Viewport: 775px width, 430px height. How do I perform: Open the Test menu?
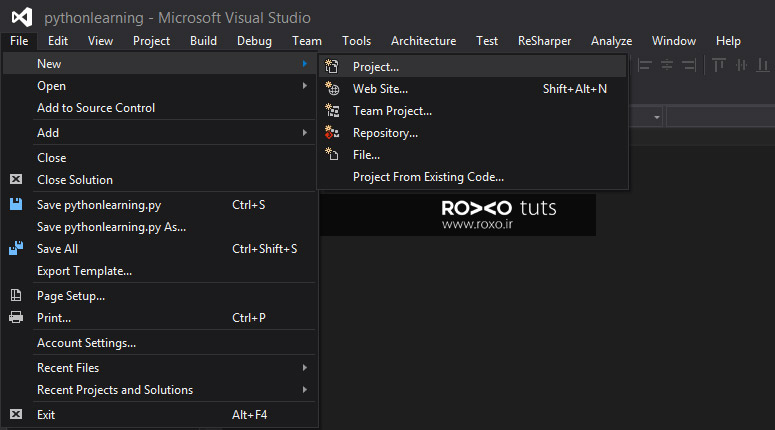pyautogui.click(x=487, y=41)
